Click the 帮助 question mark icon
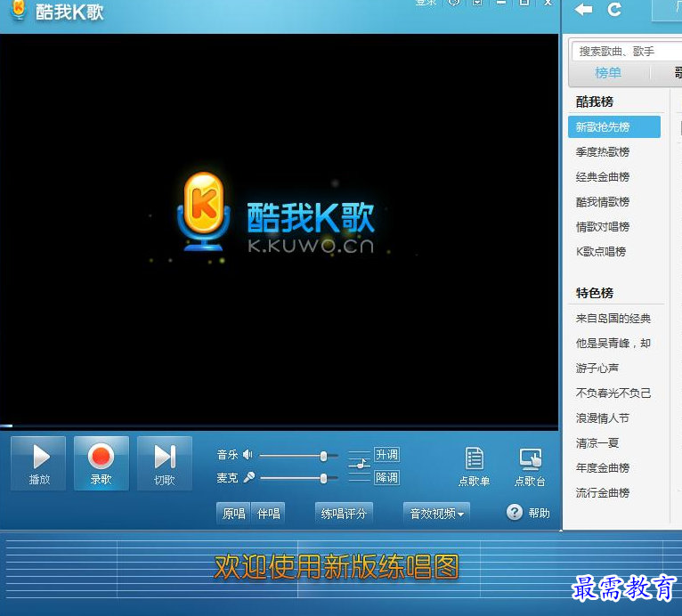 pos(515,512)
